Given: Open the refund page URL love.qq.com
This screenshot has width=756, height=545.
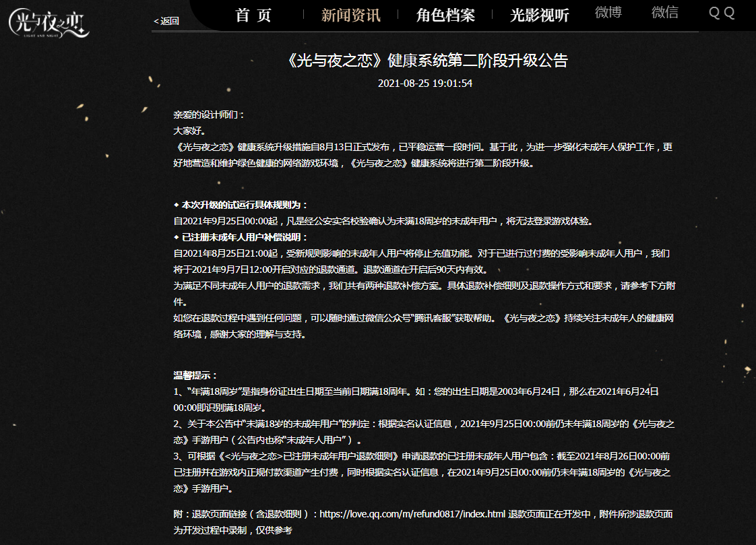Looking at the screenshot, I should point(412,514).
